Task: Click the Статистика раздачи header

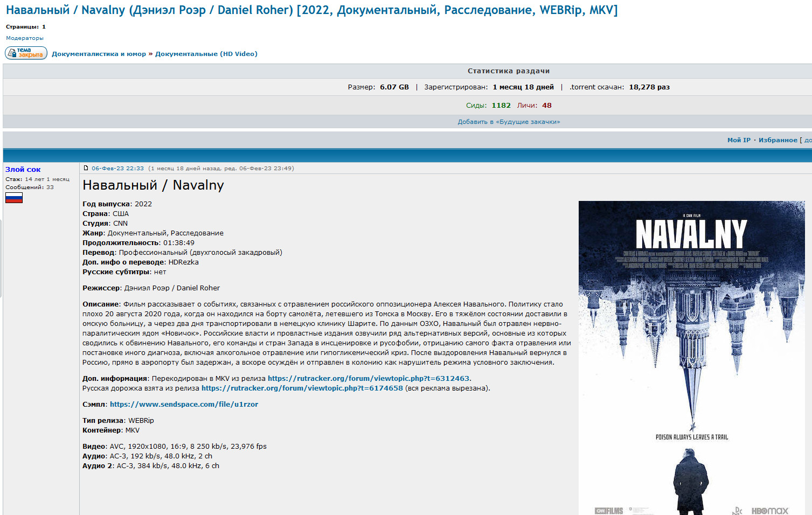Action: point(508,71)
